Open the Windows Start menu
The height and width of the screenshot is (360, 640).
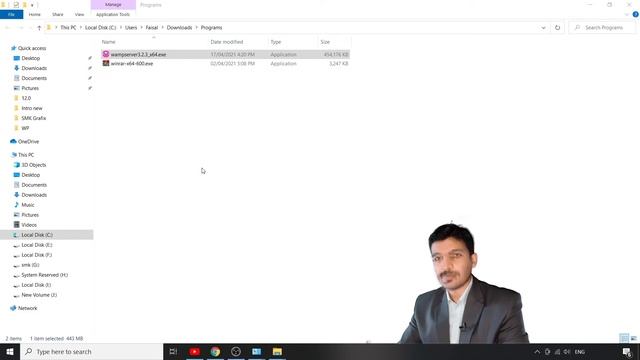click(10, 351)
